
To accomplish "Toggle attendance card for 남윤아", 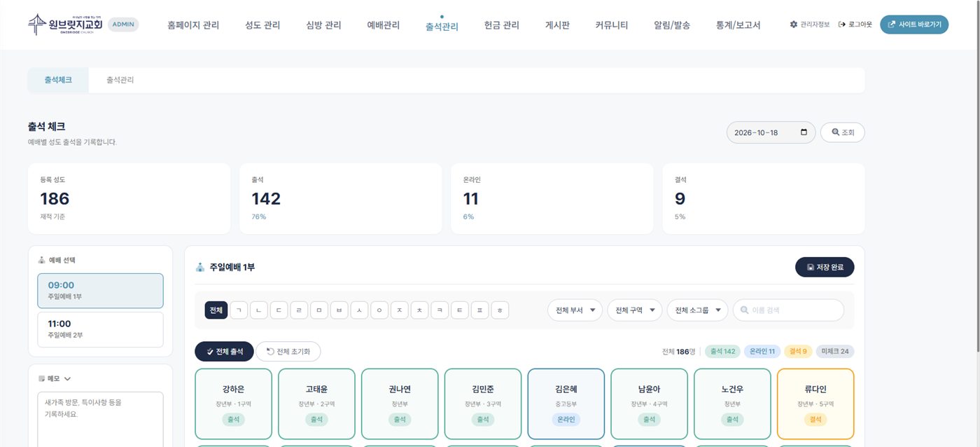I will tap(649, 404).
